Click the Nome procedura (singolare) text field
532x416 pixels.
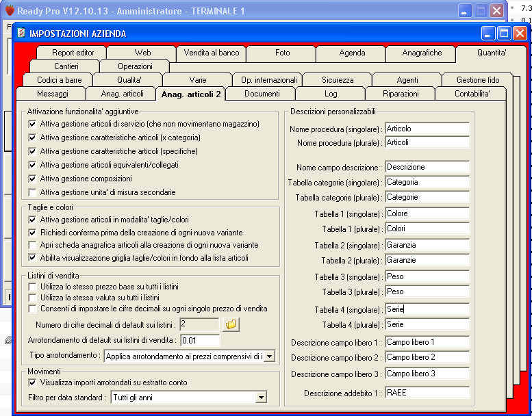click(427, 129)
